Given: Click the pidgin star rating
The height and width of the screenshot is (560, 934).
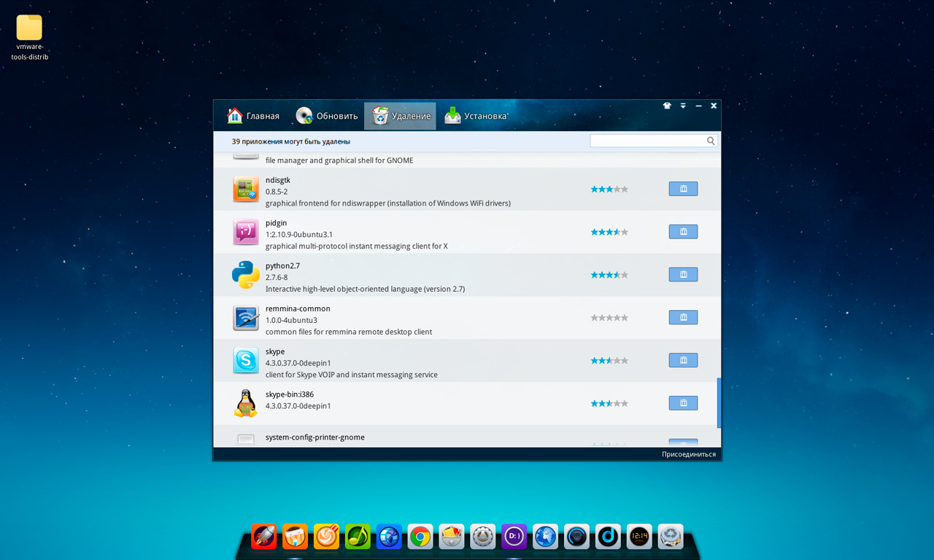Looking at the screenshot, I should (x=609, y=233).
